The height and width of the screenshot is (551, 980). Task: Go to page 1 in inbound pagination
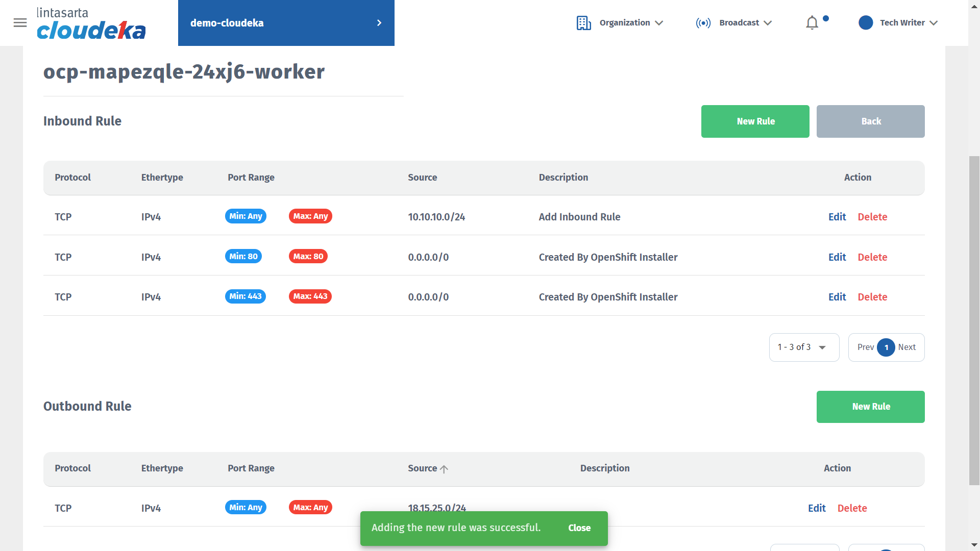pyautogui.click(x=886, y=347)
